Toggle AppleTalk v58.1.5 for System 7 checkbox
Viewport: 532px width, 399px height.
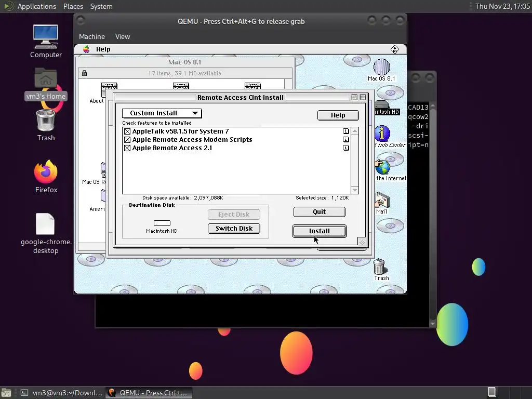127,131
